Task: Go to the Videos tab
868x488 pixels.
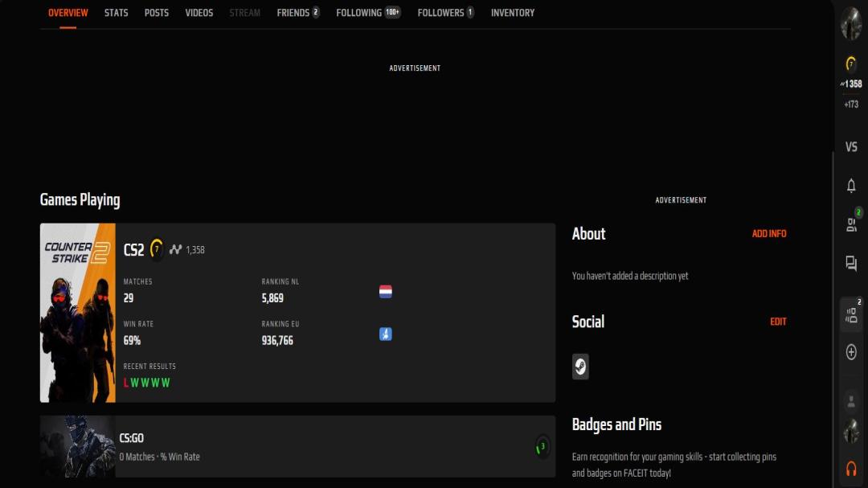Action: (x=199, y=13)
